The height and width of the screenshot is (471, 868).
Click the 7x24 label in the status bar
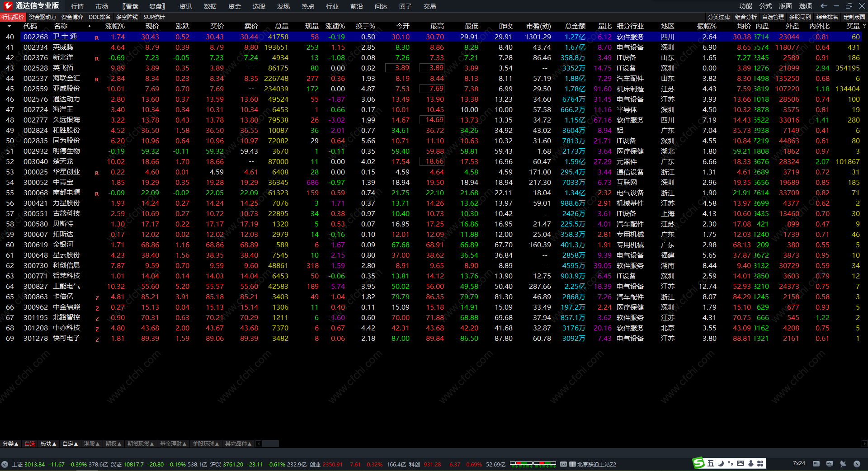799,463
